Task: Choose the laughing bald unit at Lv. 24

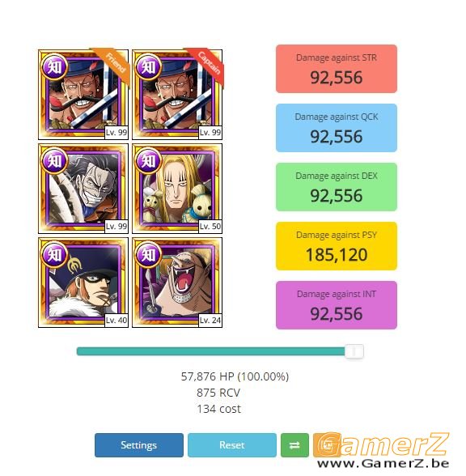Action: pyautogui.click(x=177, y=283)
